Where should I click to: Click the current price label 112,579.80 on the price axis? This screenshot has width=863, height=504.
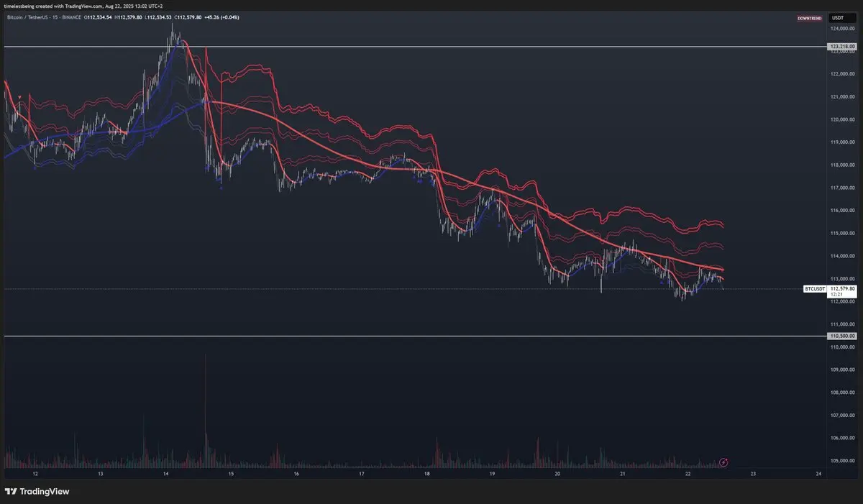click(842, 288)
